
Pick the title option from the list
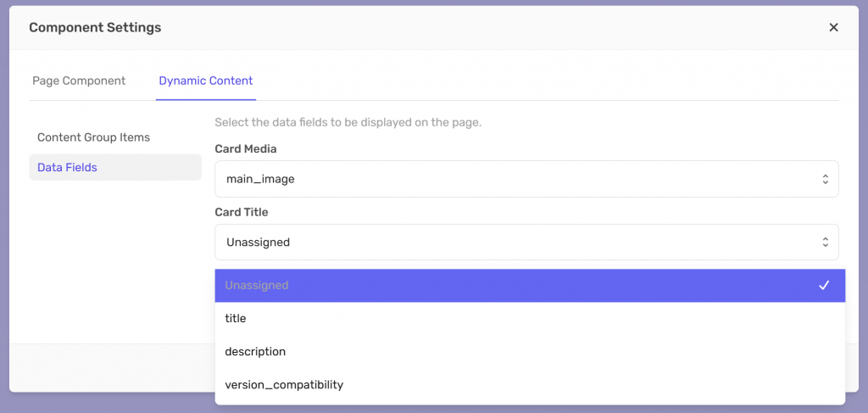(x=236, y=318)
